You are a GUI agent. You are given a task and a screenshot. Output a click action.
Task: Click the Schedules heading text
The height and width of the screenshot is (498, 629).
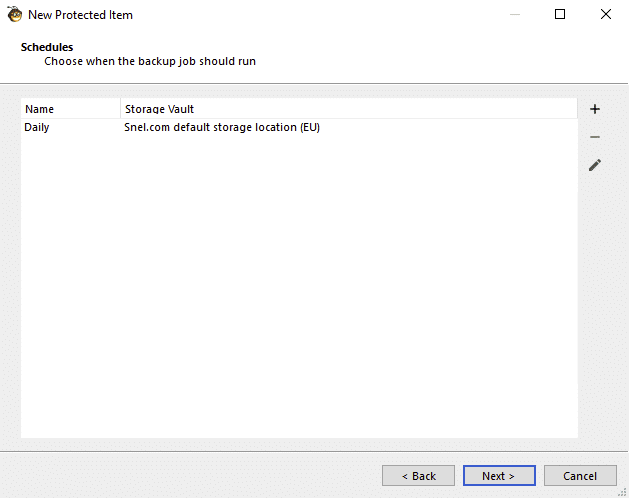47,47
